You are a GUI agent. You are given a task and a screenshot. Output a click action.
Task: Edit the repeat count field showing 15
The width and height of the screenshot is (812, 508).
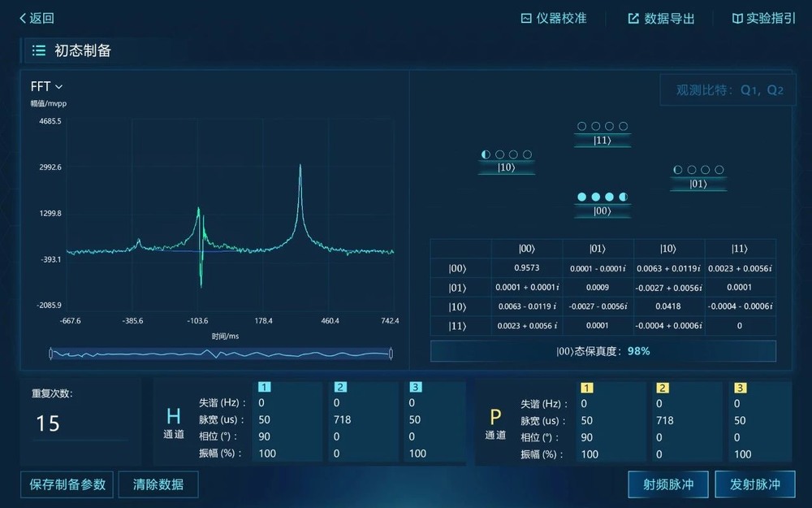coord(79,423)
